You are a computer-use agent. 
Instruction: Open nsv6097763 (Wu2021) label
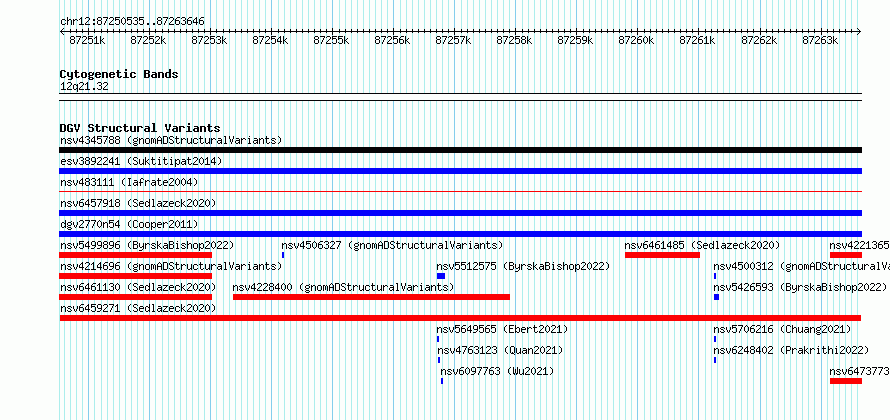point(497,371)
